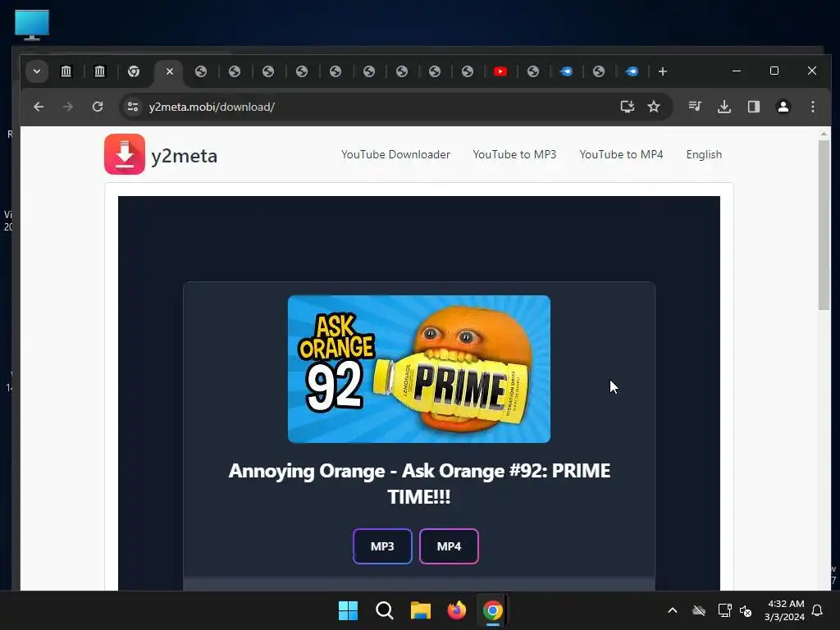
Task: Select the monitor desktop icon
Action: (x=32, y=25)
